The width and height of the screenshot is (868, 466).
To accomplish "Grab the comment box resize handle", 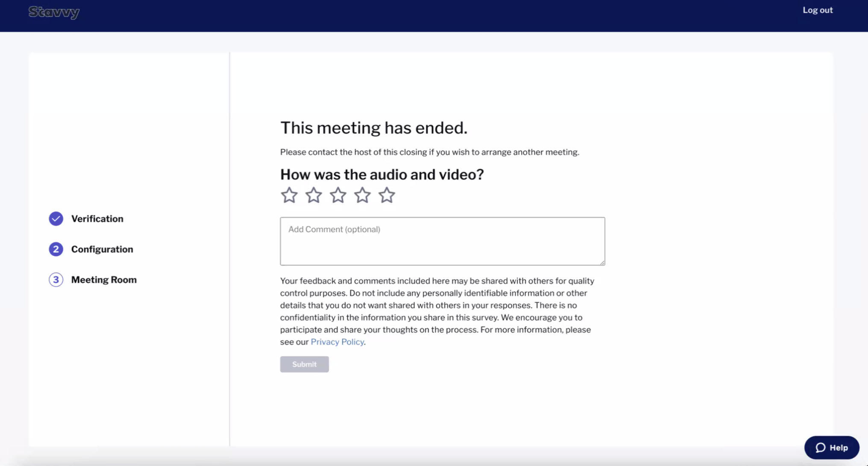I will [x=602, y=262].
